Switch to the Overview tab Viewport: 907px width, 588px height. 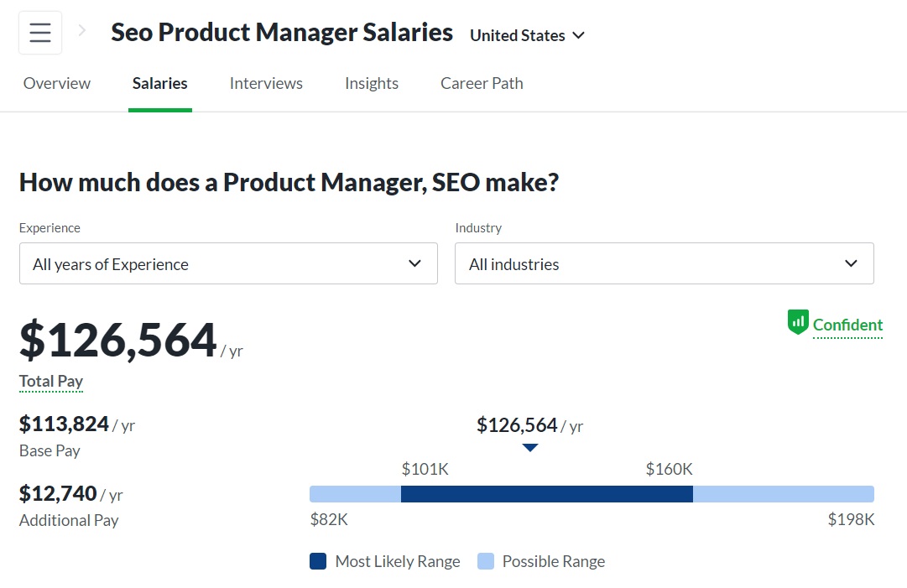pos(56,83)
